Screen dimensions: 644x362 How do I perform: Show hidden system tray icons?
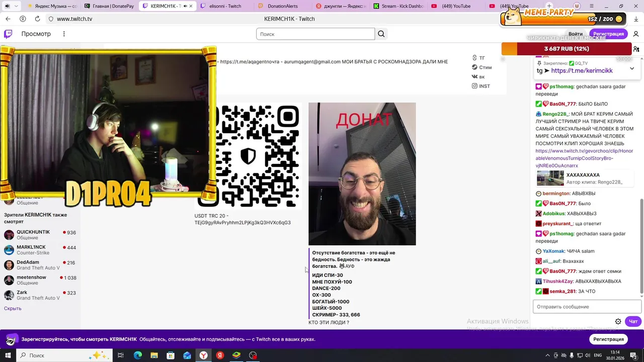tap(547, 355)
